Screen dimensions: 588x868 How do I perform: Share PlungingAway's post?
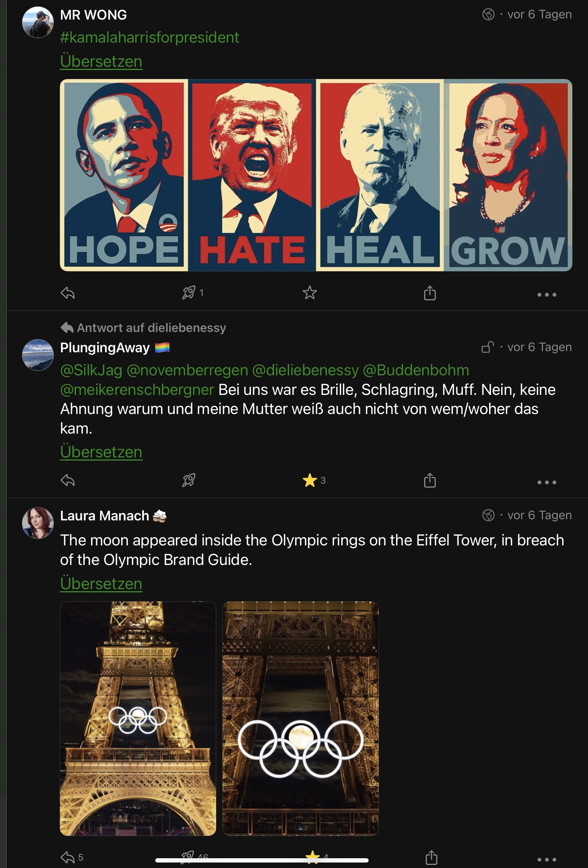(x=430, y=480)
